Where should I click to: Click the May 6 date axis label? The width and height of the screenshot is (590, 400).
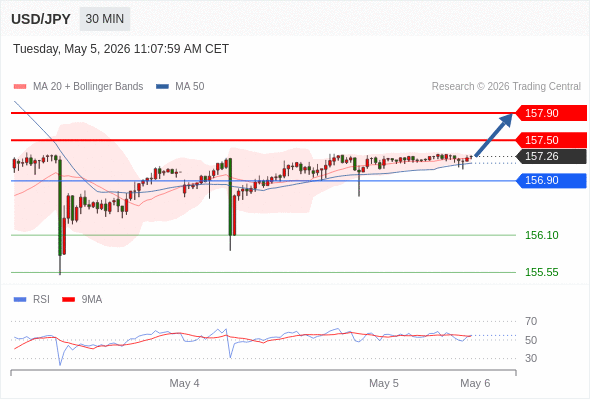click(475, 383)
